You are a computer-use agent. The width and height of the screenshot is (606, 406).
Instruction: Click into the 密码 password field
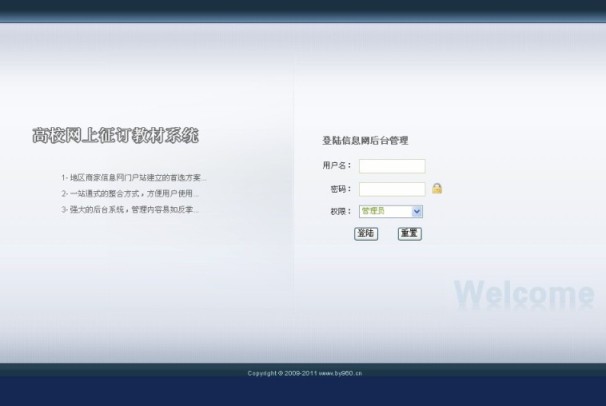(x=392, y=189)
